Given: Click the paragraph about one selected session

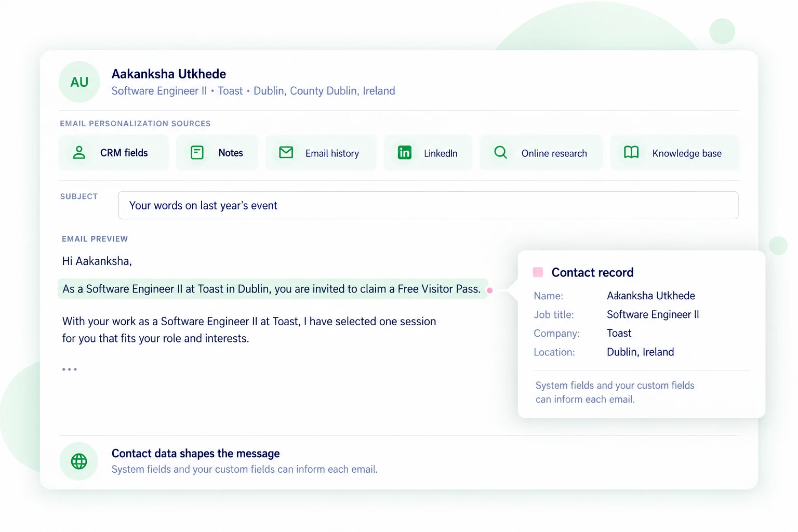Looking at the screenshot, I should coord(249,330).
